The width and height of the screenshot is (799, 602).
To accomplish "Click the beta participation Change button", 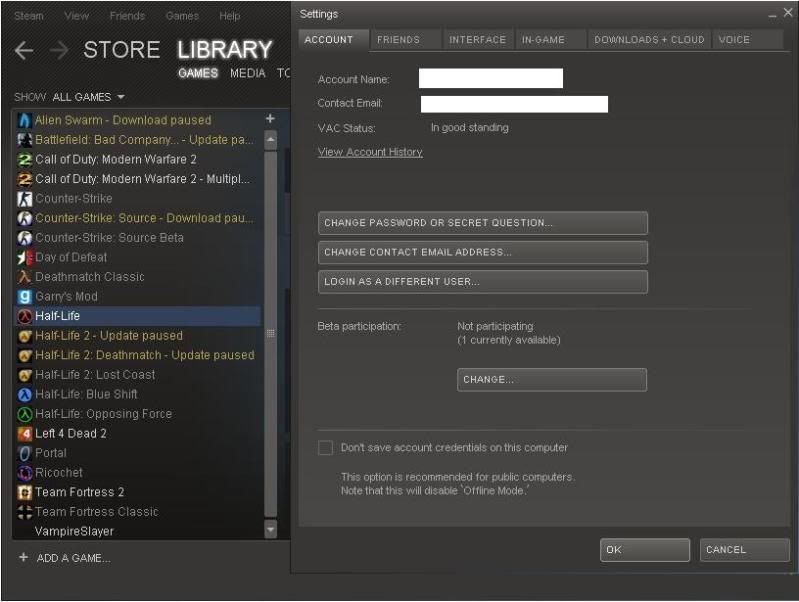I will point(552,380).
